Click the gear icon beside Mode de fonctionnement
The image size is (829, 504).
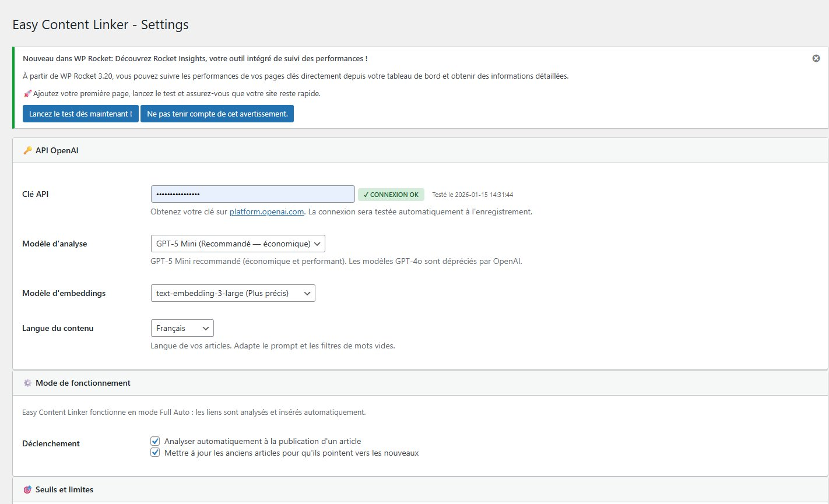pos(27,383)
